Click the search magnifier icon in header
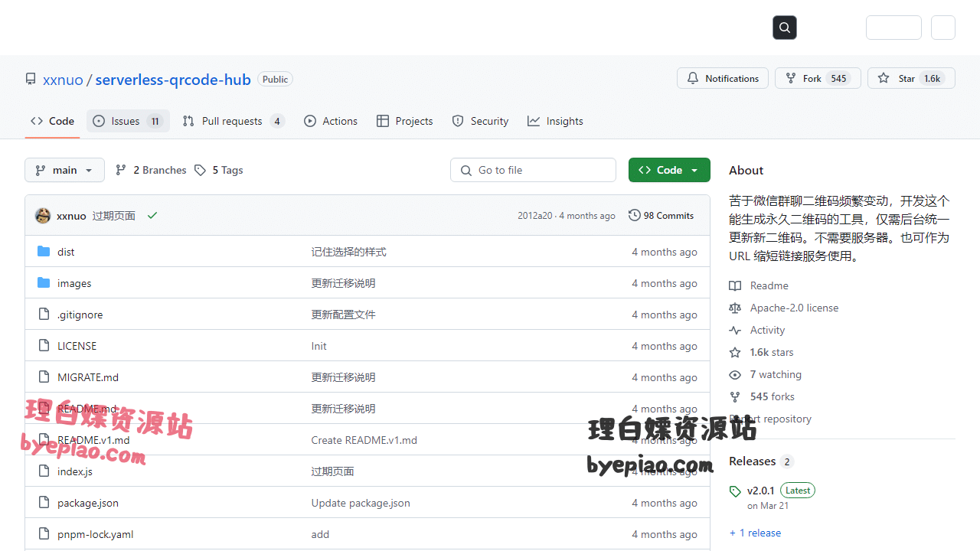 point(785,28)
